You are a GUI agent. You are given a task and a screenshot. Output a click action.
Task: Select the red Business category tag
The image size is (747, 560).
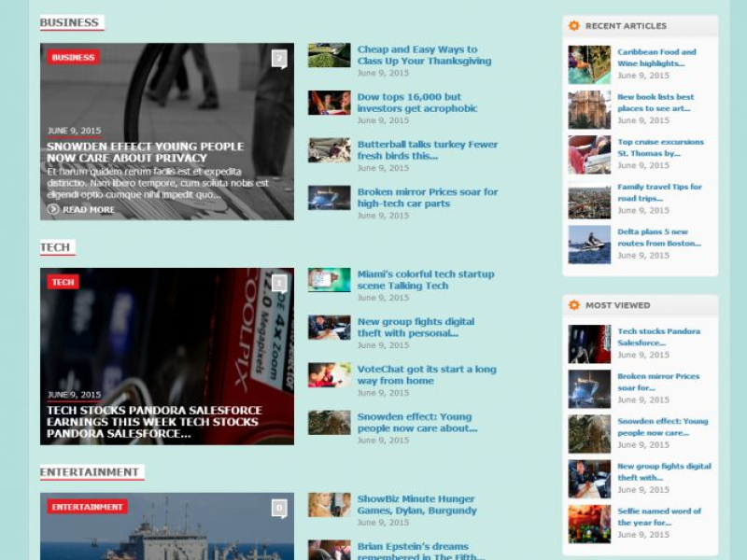(x=73, y=57)
